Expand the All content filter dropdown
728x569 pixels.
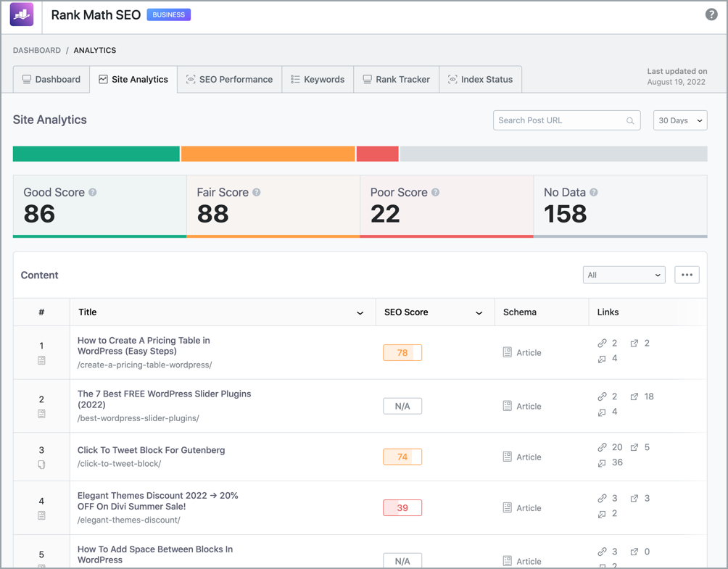tap(624, 275)
